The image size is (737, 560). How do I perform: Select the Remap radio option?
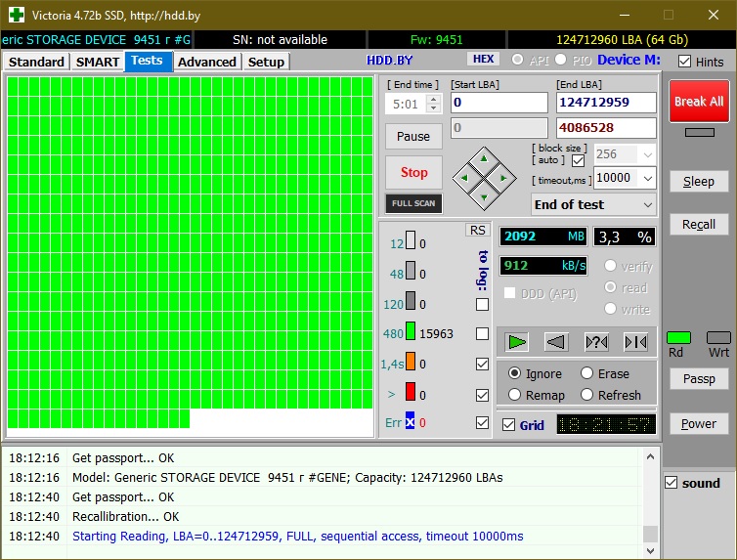click(515, 395)
